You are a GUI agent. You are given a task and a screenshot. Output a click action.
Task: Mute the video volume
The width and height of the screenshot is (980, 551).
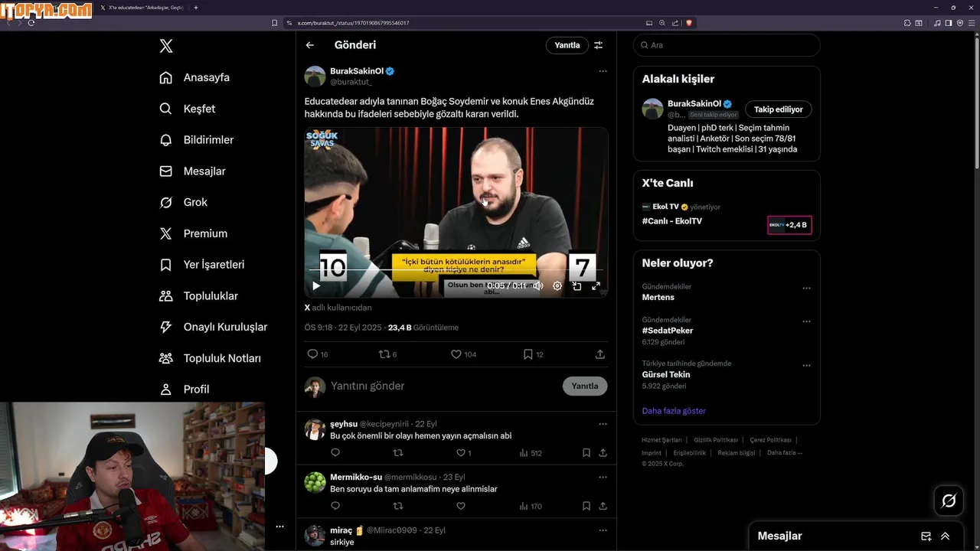[538, 286]
